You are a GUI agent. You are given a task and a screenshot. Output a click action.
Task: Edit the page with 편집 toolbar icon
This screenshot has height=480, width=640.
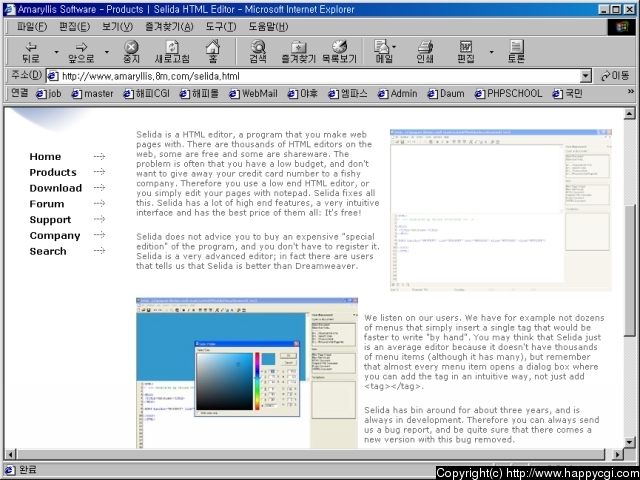tap(466, 52)
